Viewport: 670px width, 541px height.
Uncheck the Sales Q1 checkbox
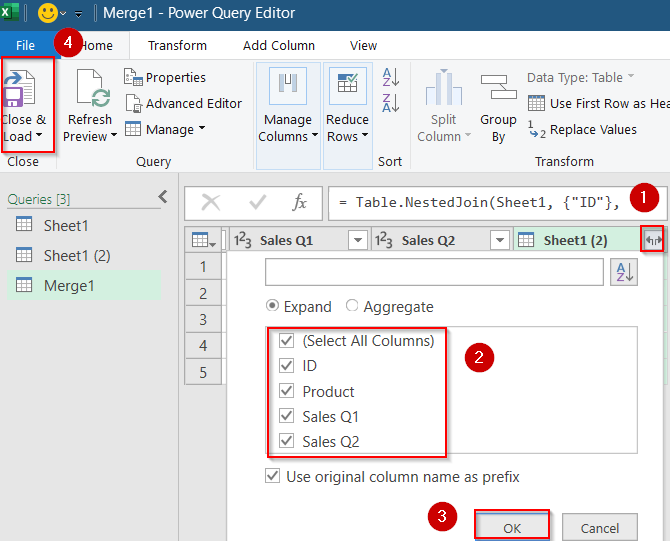point(286,416)
